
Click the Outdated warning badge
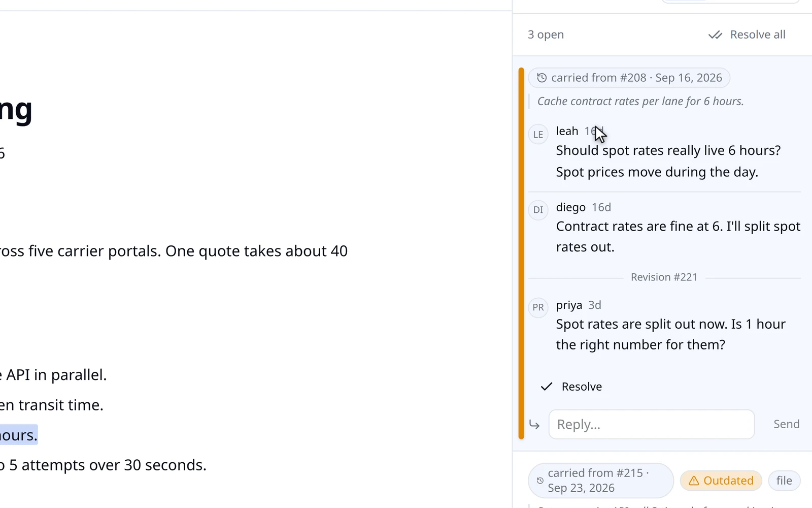[x=721, y=481]
